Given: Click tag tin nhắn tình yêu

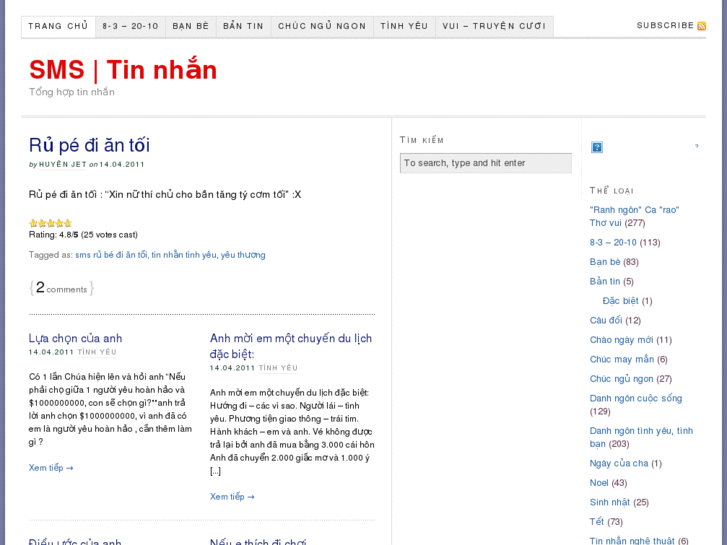Looking at the screenshot, I should tap(184, 255).
